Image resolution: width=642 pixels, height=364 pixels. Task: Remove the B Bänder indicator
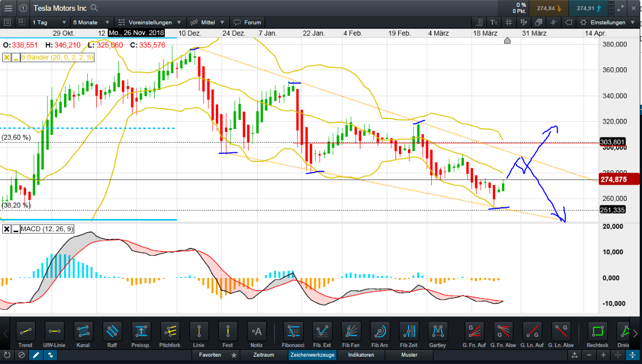[7, 58]
